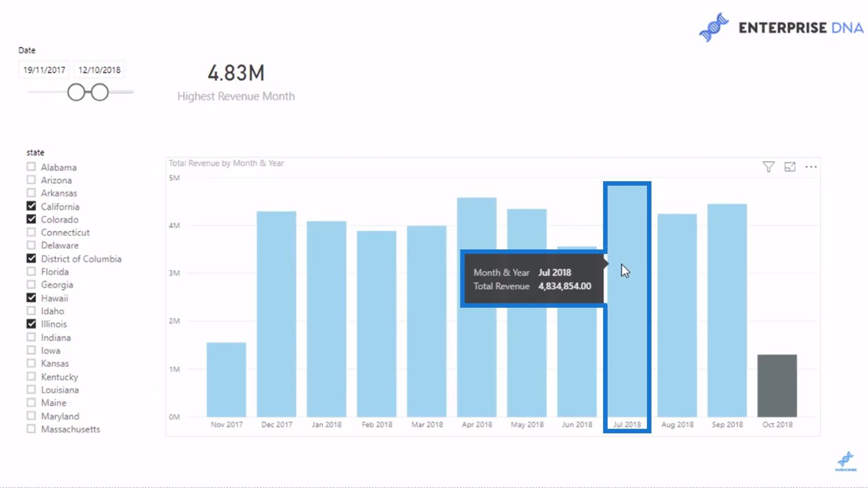Check the Louisiana checkbox
Screen dimensions: 868x488
pos(32,389)
